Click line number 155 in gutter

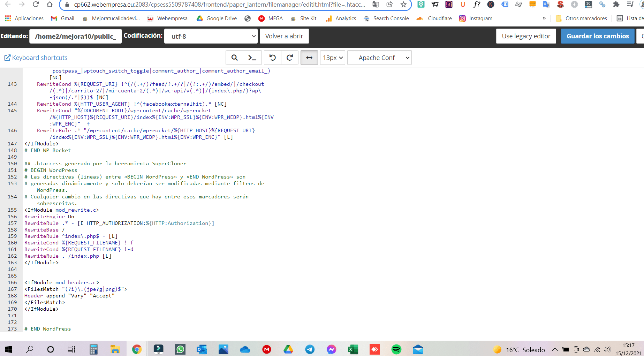point(12,210)
